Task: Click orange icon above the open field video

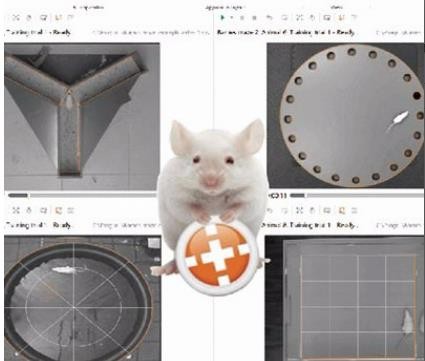Action: (341, 210)
